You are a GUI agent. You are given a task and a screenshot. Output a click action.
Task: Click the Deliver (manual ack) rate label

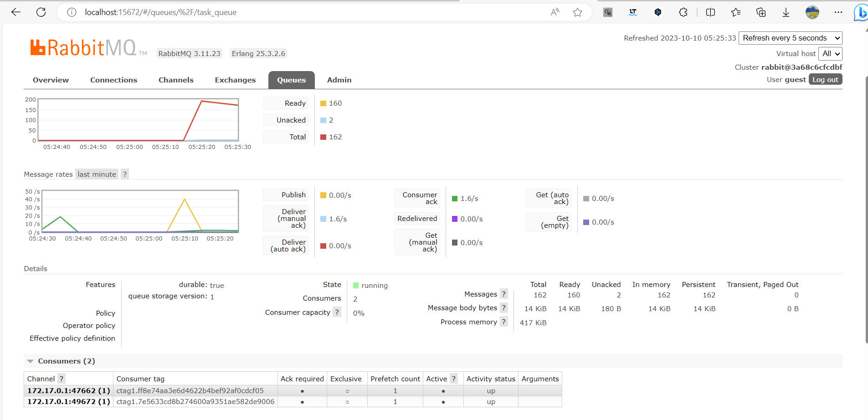[x=286, y=218]
